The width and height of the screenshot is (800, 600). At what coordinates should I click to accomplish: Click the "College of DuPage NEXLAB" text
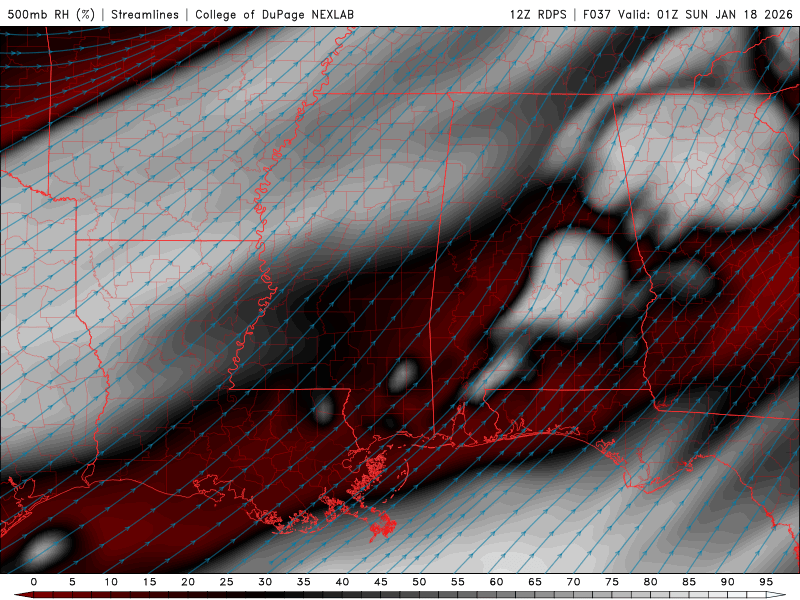(x=274, y=14)
